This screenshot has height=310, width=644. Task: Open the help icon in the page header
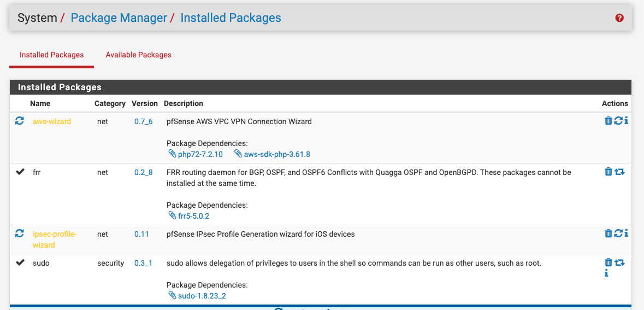pyautogui.click(x=619, y=18)
